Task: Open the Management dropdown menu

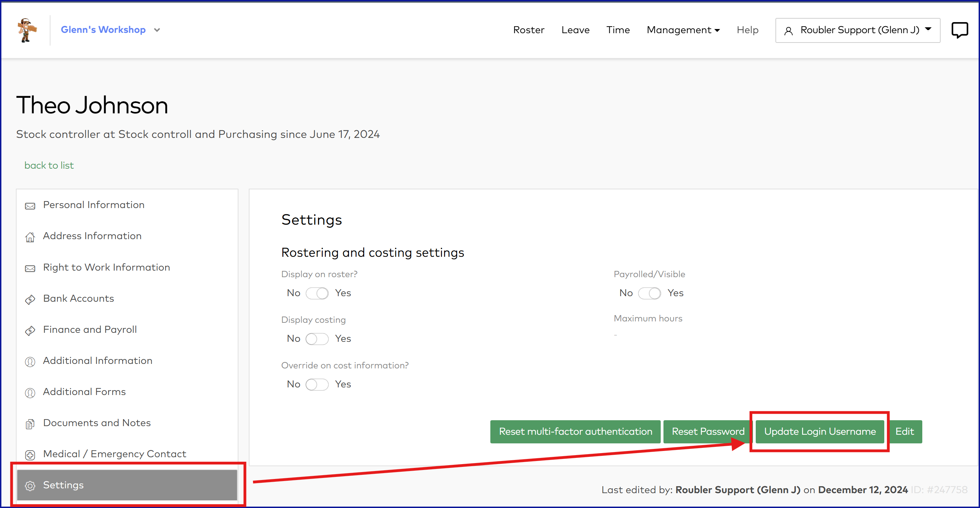Action: tap(683, 30)
